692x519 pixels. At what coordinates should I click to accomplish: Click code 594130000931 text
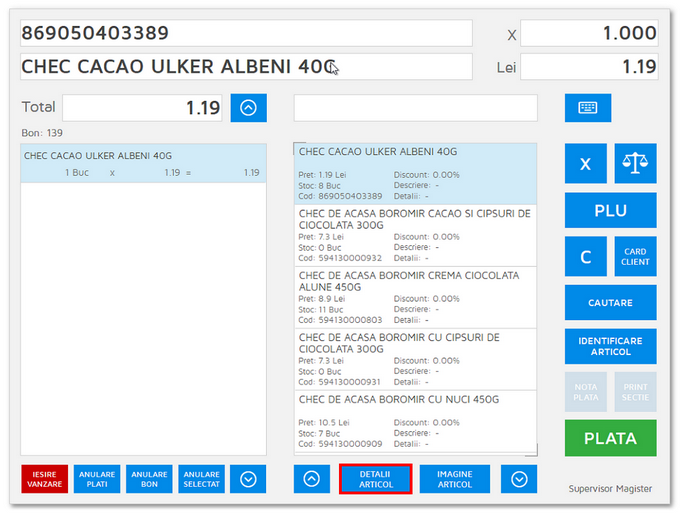pyautogui.click(x=349, y=382)
